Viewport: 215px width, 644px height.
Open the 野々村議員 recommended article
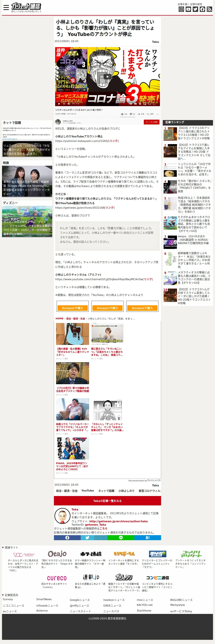coord(73,379)
